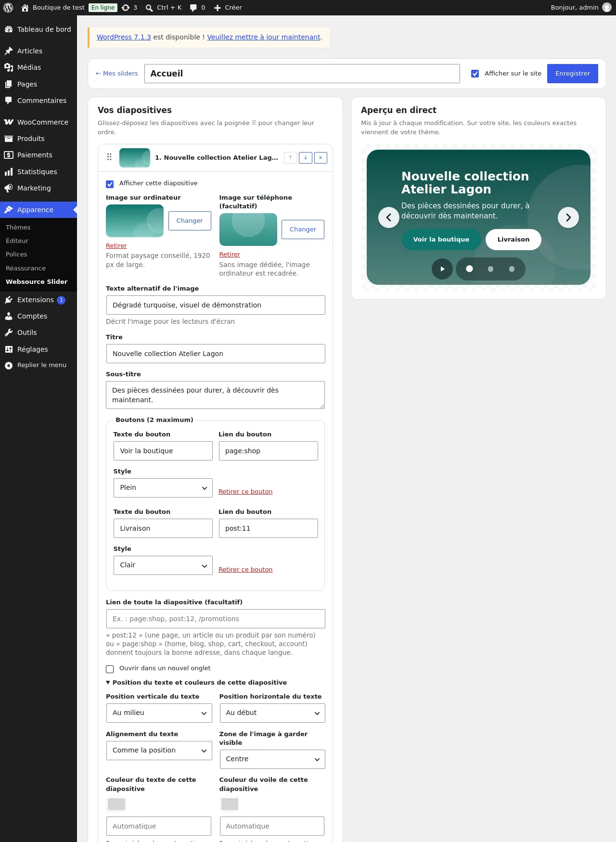Delete slide 1 with the x icon
This screenshot has height=842, width=616.
(x=321, y=157)
